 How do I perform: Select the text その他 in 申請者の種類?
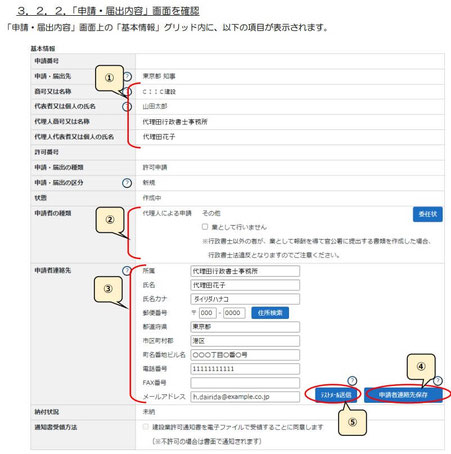(x=211, y=213)
